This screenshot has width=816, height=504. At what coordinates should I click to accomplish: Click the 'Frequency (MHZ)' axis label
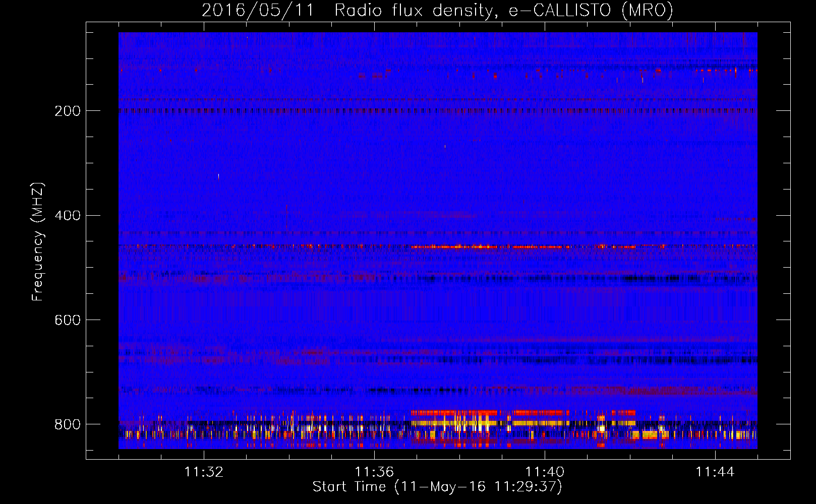tap(38, 242)
